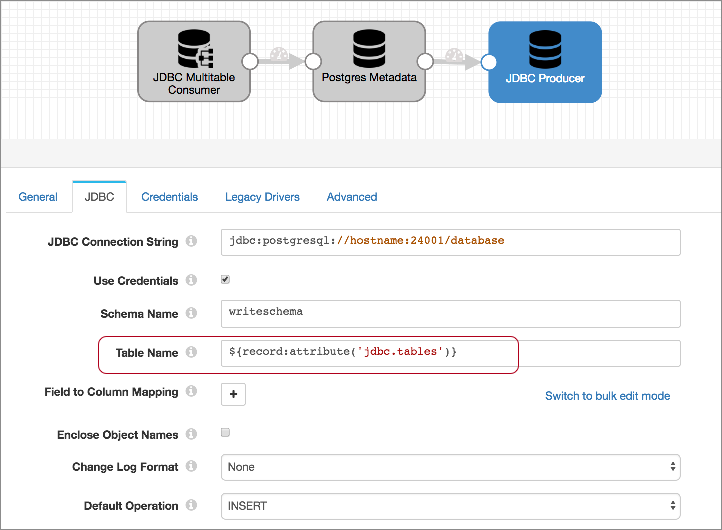The image size is (722, 530).
Task: Click info icon beside JDBC Connection String
Action: [x=191, y=242]
